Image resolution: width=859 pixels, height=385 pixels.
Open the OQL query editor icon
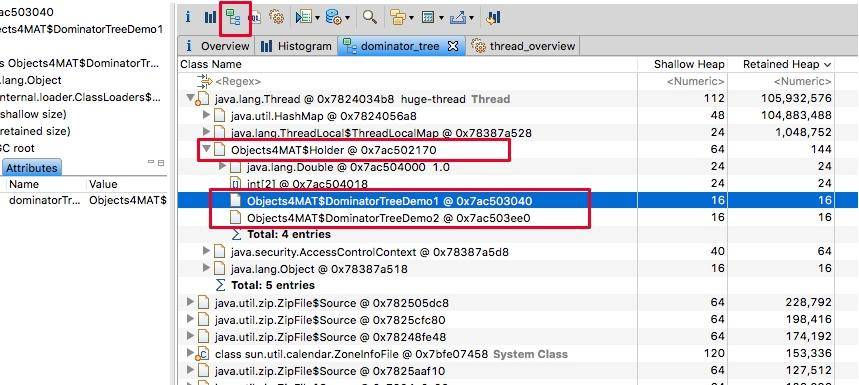255,18
